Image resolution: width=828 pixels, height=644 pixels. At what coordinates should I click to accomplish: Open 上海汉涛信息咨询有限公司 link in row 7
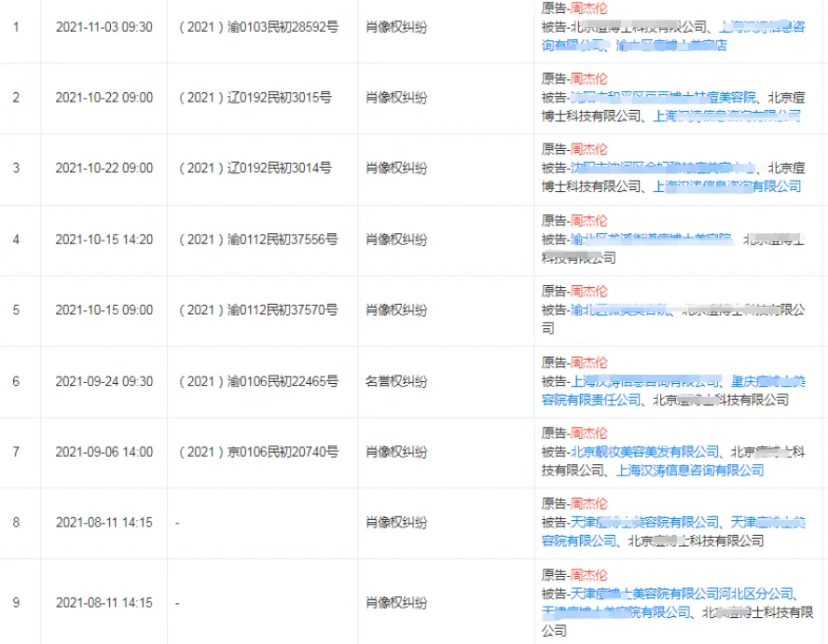click(690, 470)
